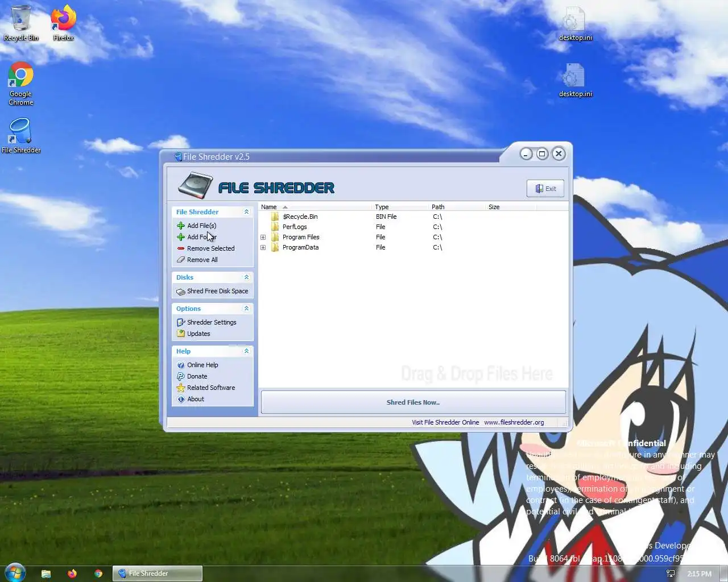Click the Online Help text

point(202,365)
